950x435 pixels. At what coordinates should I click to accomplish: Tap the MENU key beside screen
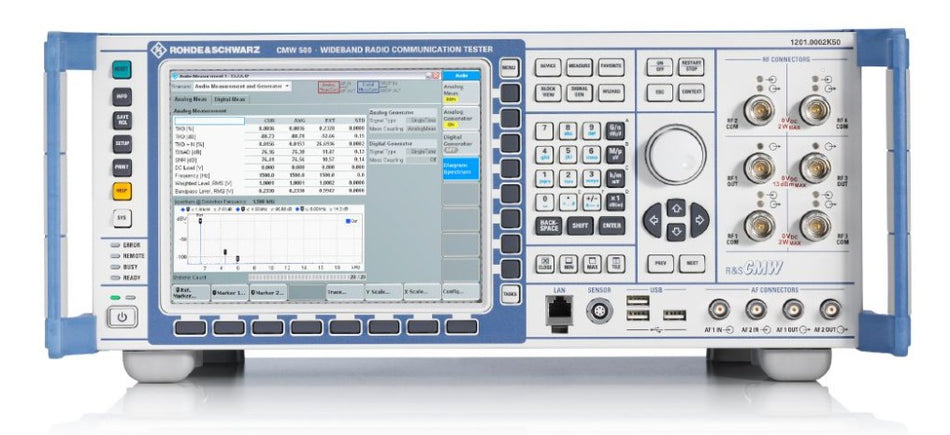[510, 68]
